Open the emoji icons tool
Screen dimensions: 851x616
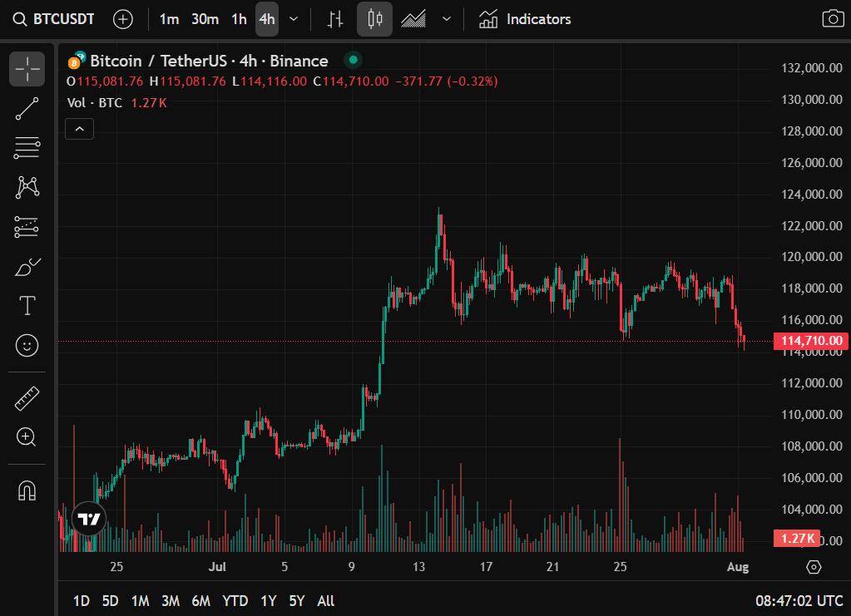[27, 345]
